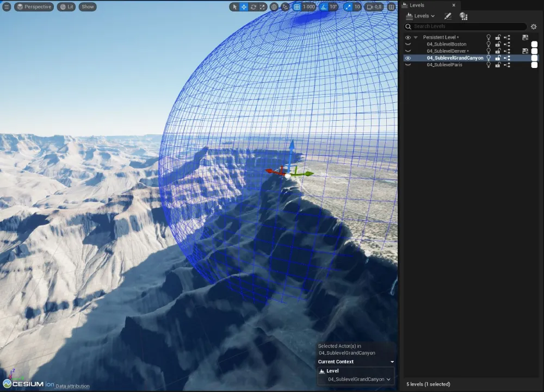Image resolution: width=544 pixels, height=392 pixels.
Task: Lock the 04_SublevelBoston sublevel
Action: coord(498,44)
